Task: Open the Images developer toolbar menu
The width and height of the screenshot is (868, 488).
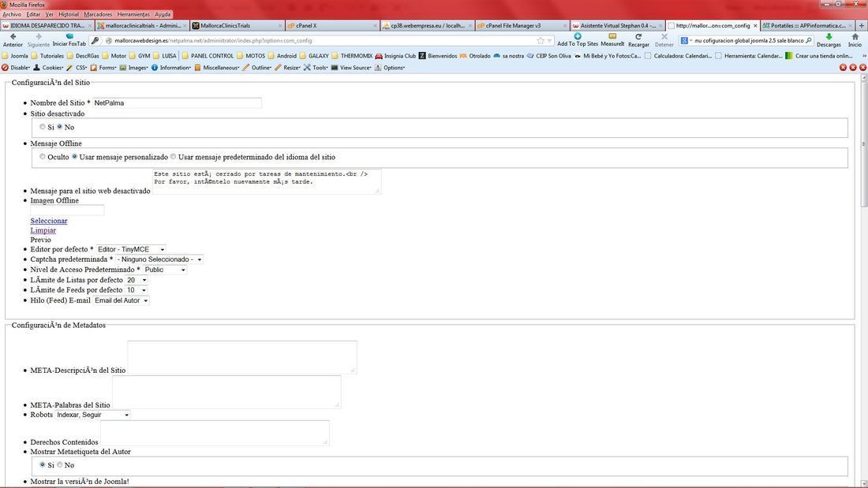Action: pos(134,68)
